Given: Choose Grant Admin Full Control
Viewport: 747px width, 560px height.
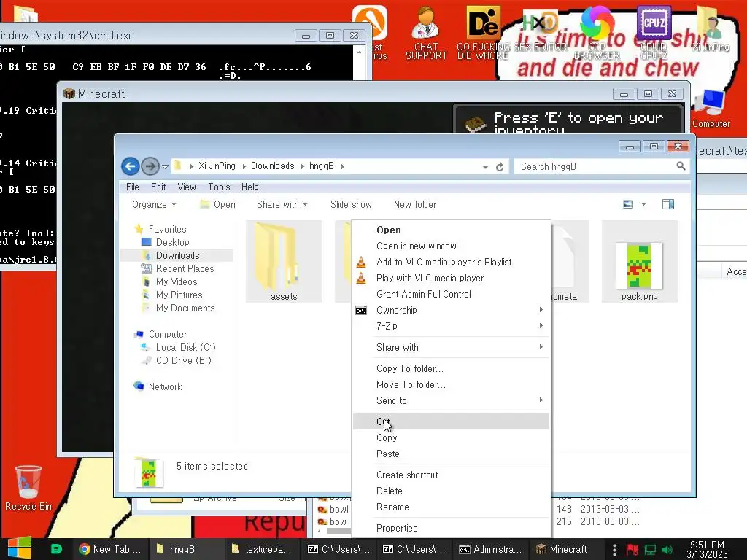Looking at the screenshot, I should coord(451,295).
